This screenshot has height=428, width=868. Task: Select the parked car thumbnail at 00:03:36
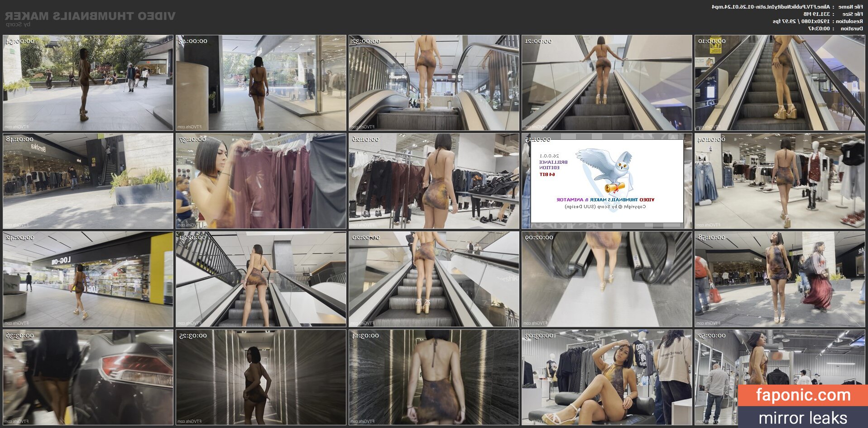point(88,377)
